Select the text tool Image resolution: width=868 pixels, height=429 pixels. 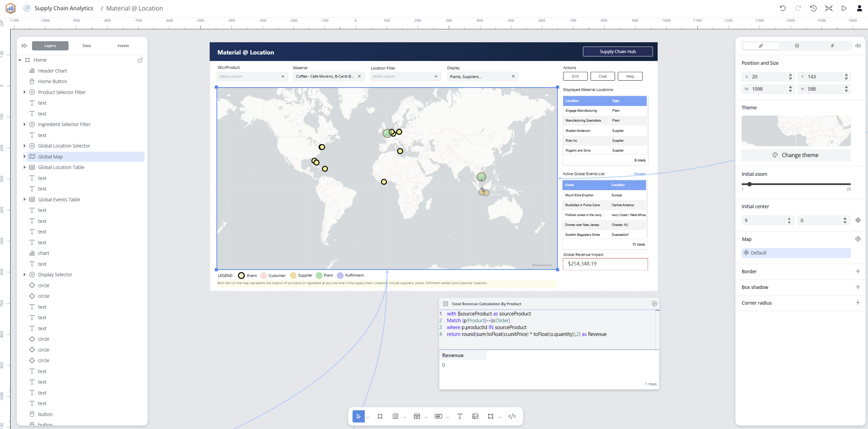click(460, 416)
